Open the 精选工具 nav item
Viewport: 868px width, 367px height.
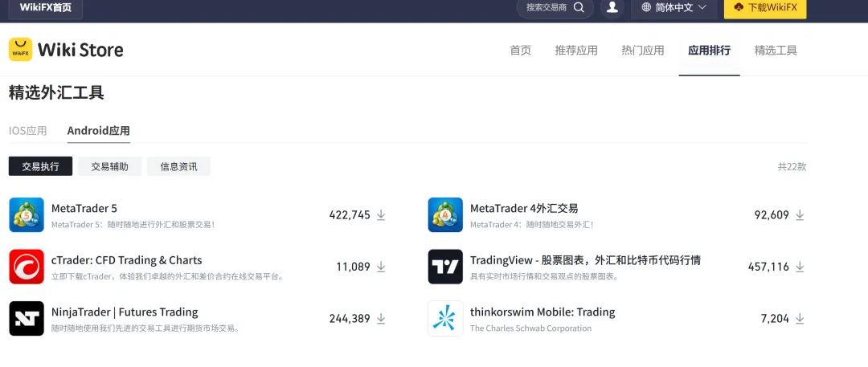(x=776, y=51)
